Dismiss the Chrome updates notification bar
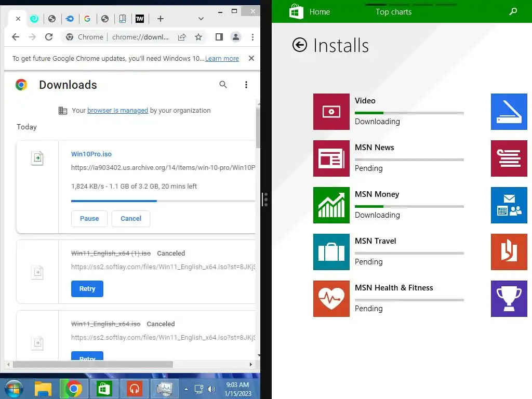This screenshot has width=532, height=399. (251, 58)
